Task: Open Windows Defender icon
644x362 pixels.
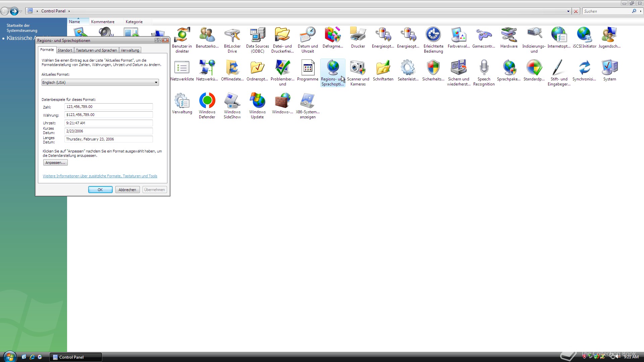Action: [207, 106]
